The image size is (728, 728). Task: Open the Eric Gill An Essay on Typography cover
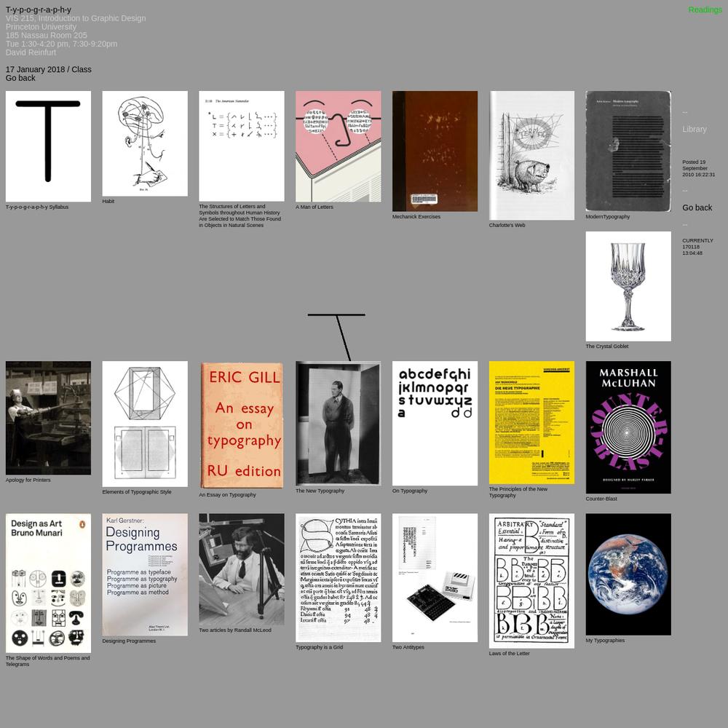(x=242, y=425)
